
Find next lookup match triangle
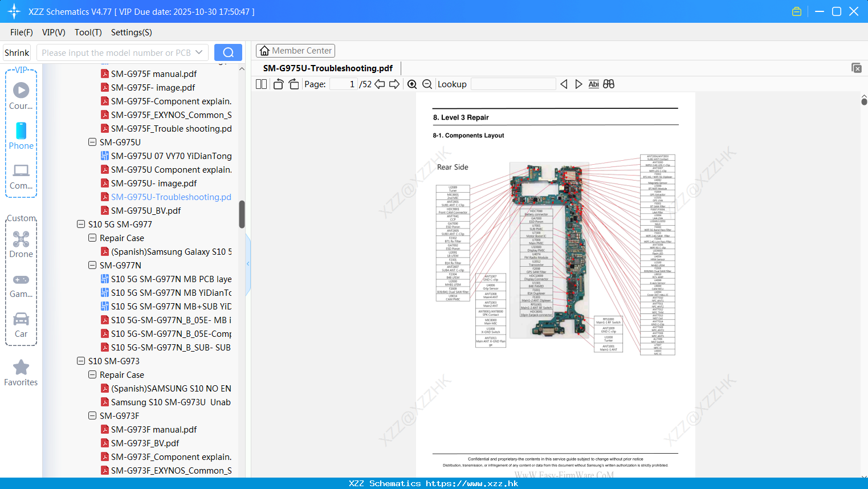pos(578,84)
